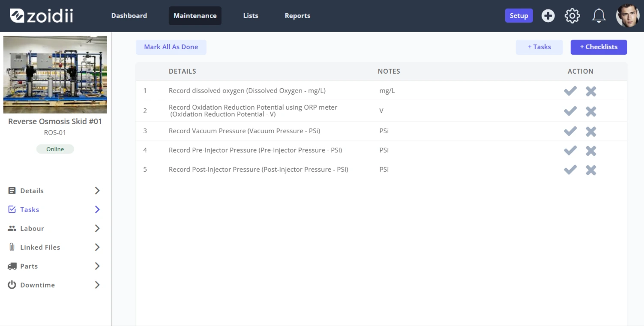The image size is (644, 326).
Task: Open the notifications bell
Action: click(599, 16)
